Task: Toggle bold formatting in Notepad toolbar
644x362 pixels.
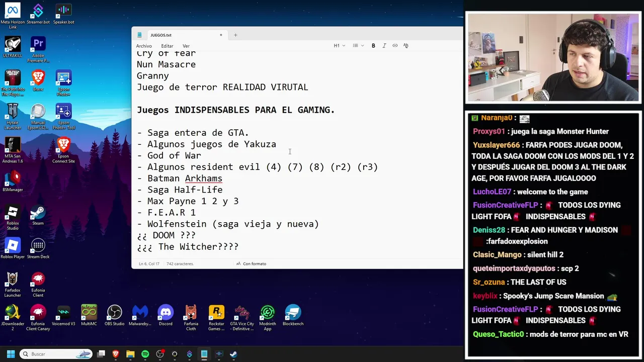Action: point(373,46)
